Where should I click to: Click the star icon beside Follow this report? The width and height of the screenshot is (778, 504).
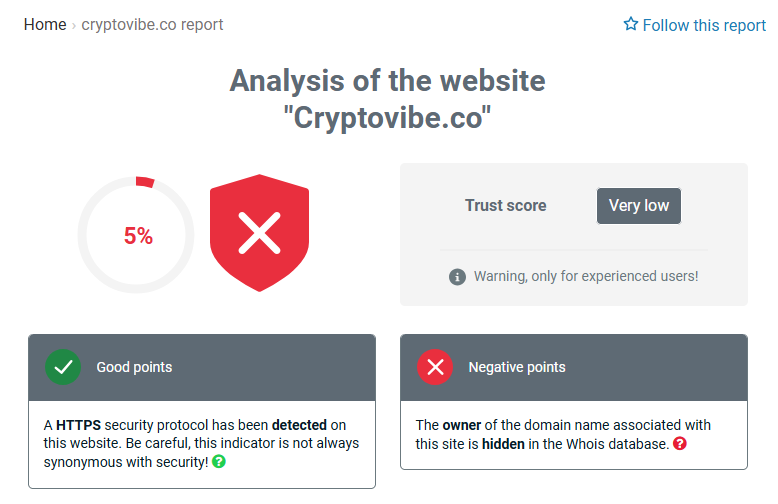click(631, 24)
